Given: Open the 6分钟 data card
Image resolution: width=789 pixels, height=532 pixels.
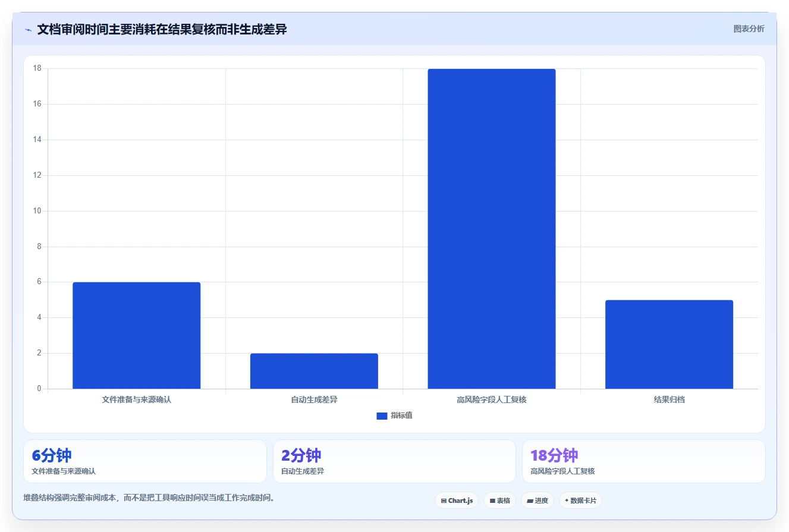Looking at the screenshot, I should tap(145, 461).
